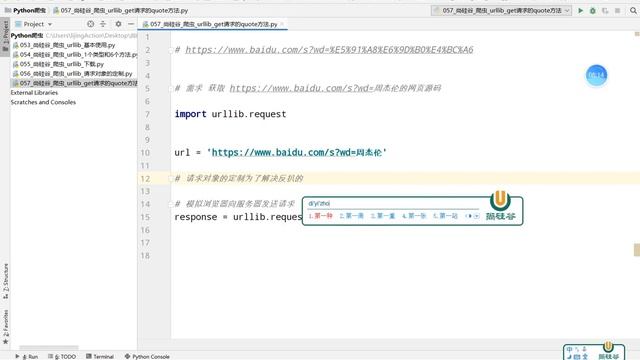Open the Run tool window tab
640x360 pixels.
click(26, 356)
